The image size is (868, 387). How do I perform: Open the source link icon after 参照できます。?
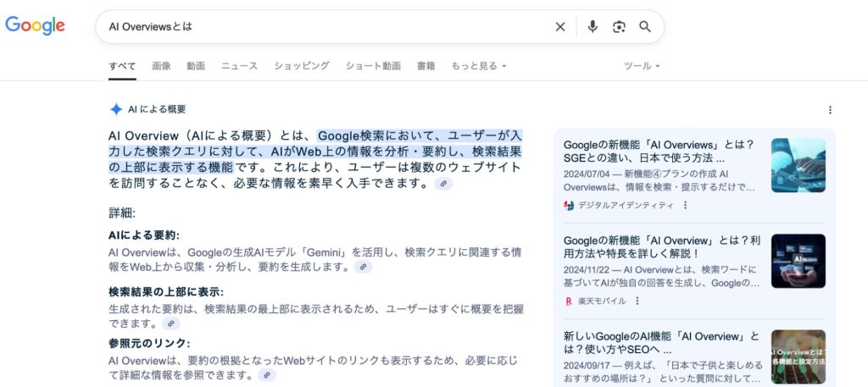(x=267, y=375)
